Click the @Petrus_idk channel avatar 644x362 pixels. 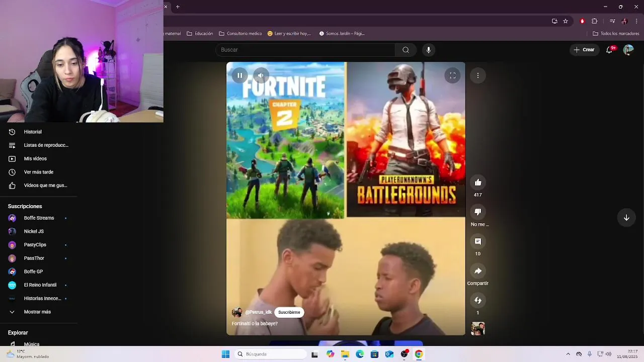pyautogui.click(x=236, y=312)
